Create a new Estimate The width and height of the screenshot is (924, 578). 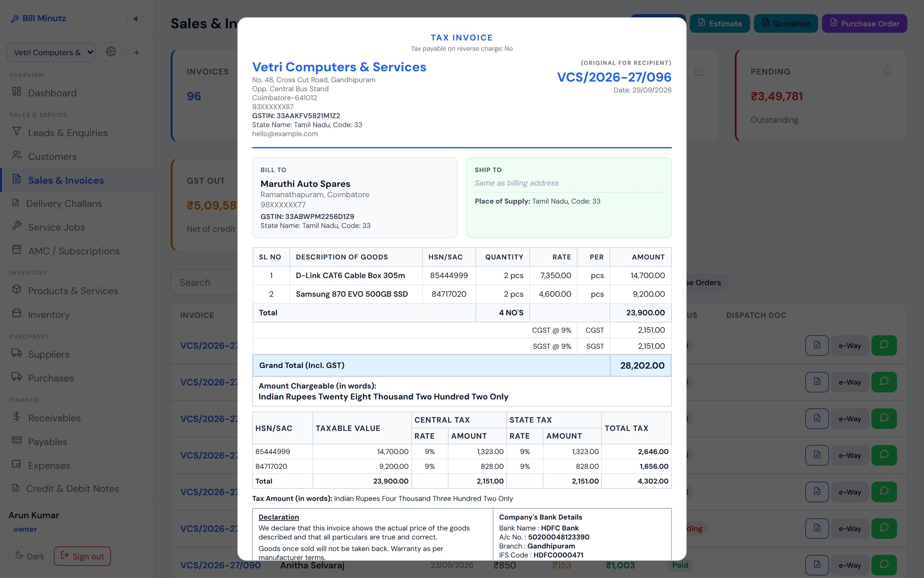tap(720, 23)
